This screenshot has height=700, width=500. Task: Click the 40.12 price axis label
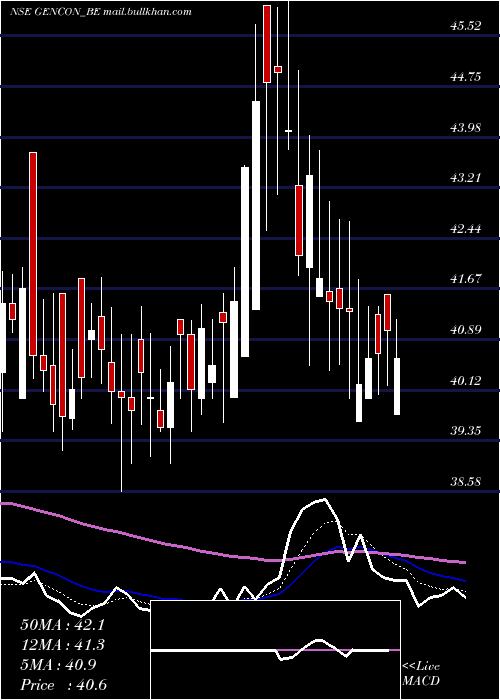tap(466, 380)
